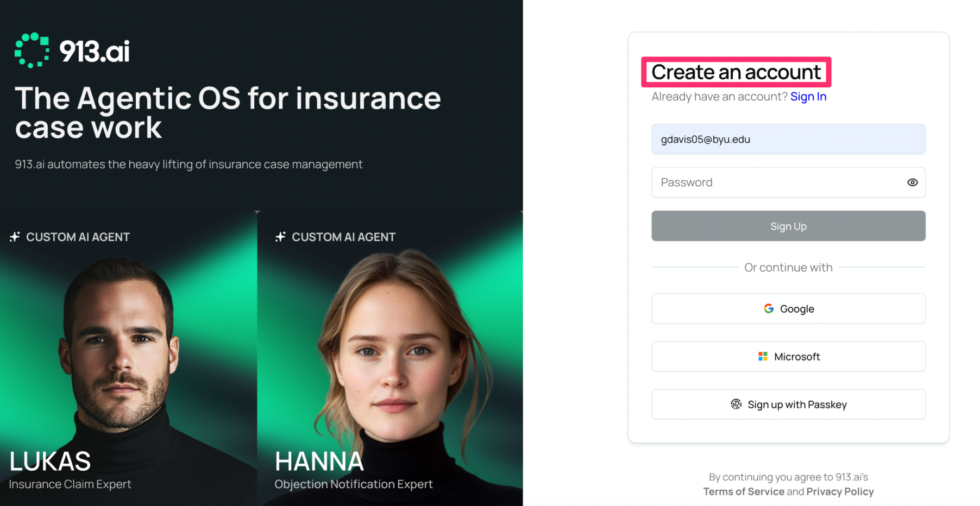Focus the email field with gdavis05@byu.edu
This screenshot has width=980, height=506.
tap(788, 139)
